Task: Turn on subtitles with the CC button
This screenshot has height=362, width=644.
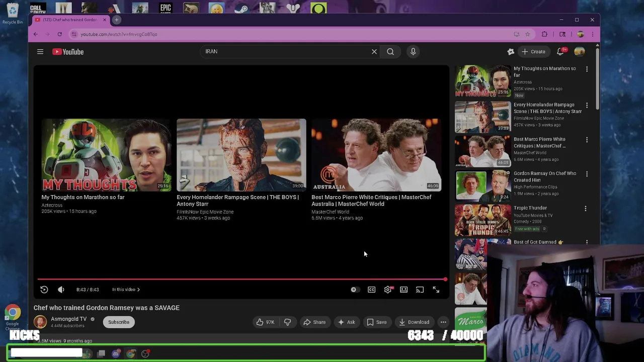Action: (x=371, y=290)
